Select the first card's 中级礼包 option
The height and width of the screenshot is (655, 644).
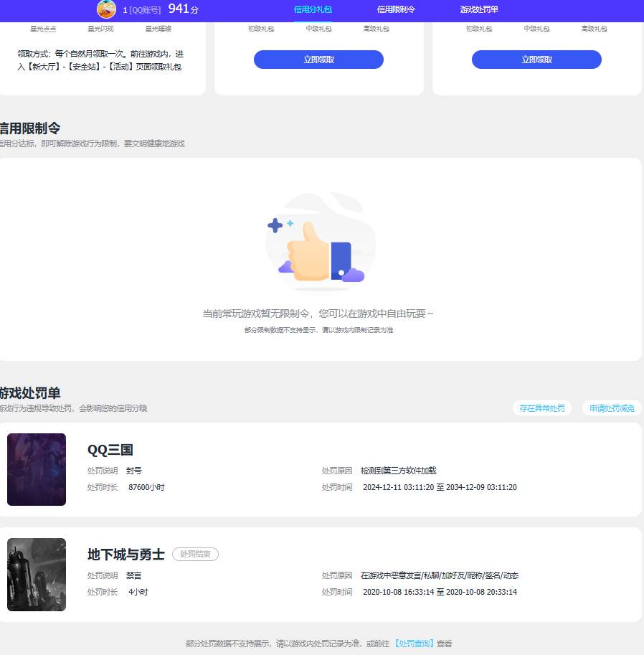coord(318,29)
